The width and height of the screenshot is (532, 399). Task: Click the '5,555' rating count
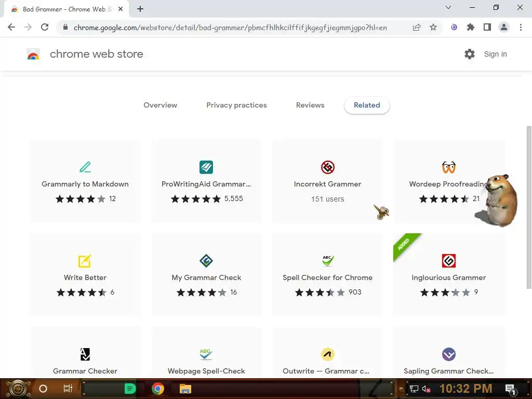click(233, 199)
